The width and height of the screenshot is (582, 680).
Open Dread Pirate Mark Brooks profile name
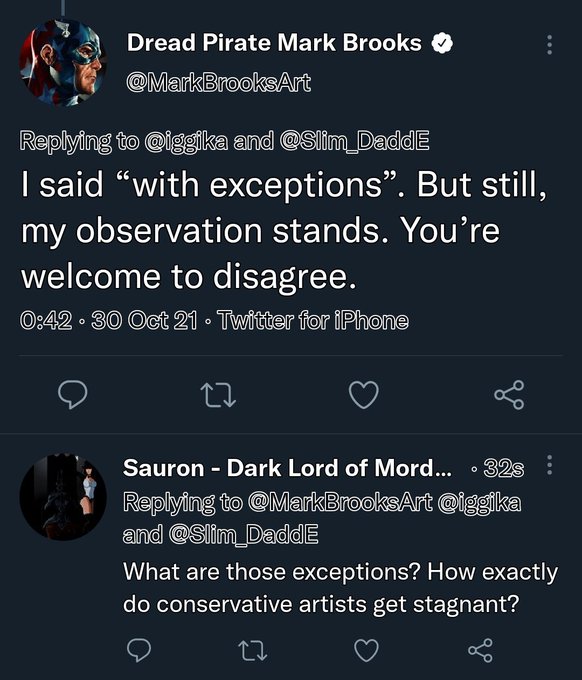[x=274, y=43]
